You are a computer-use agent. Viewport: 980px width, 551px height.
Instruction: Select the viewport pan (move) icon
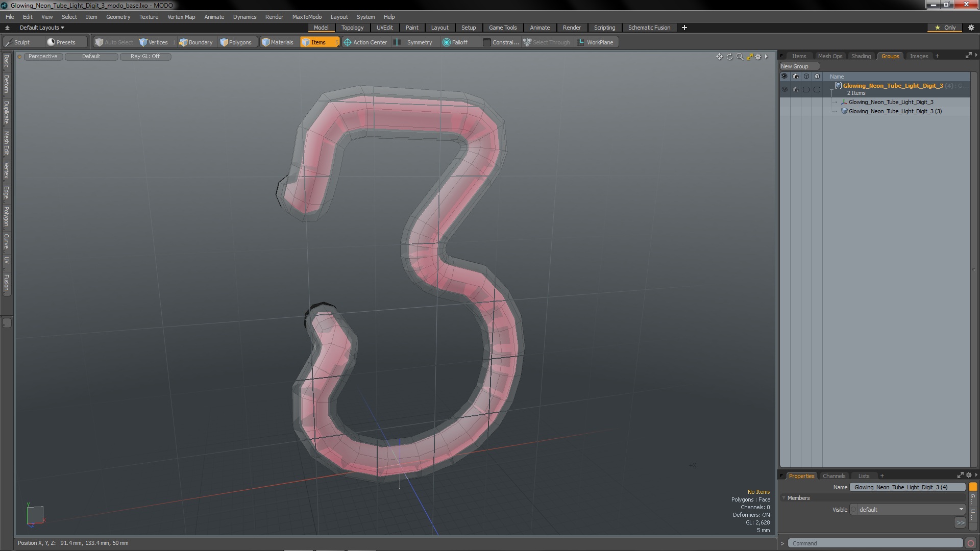pyautogui.click(x=719, y=57)
